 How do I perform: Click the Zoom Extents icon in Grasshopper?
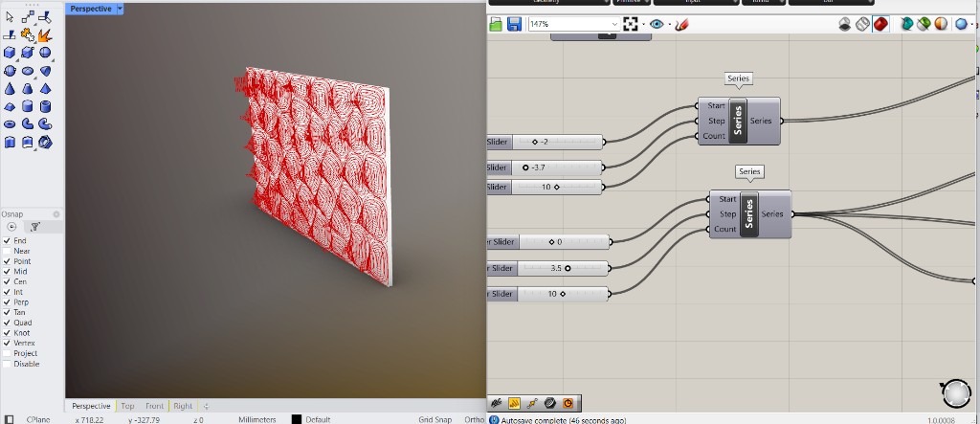tap(631, 24)
